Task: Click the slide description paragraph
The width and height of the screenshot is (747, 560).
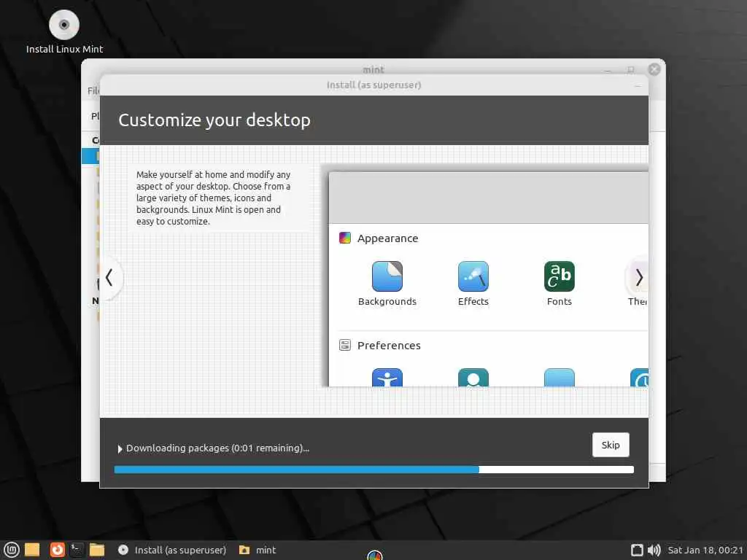Action: (x=214, y=198)
